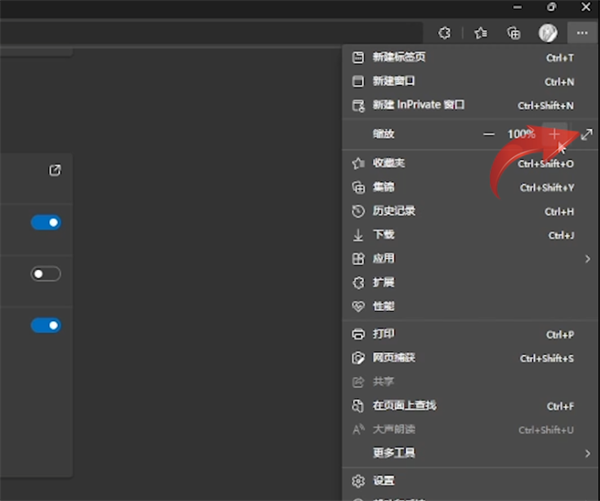Click the Extensions puzzle icon in the toolbar
This screenshot has height=501, width=600.
[445, 33]
